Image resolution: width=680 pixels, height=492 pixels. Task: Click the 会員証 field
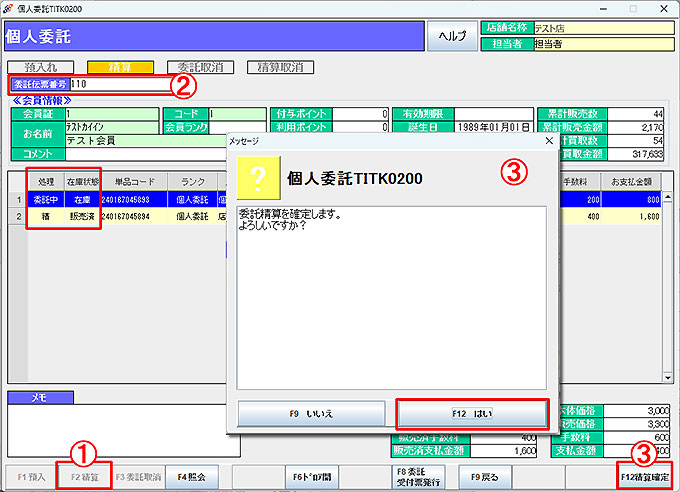112,114
